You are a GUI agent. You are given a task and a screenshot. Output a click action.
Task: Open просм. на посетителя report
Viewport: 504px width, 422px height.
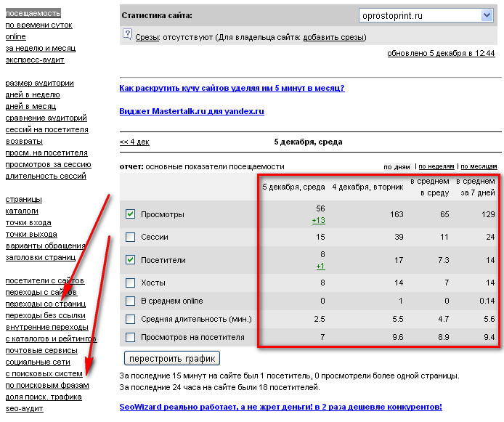pyautogui.click(x=46, y=153)
